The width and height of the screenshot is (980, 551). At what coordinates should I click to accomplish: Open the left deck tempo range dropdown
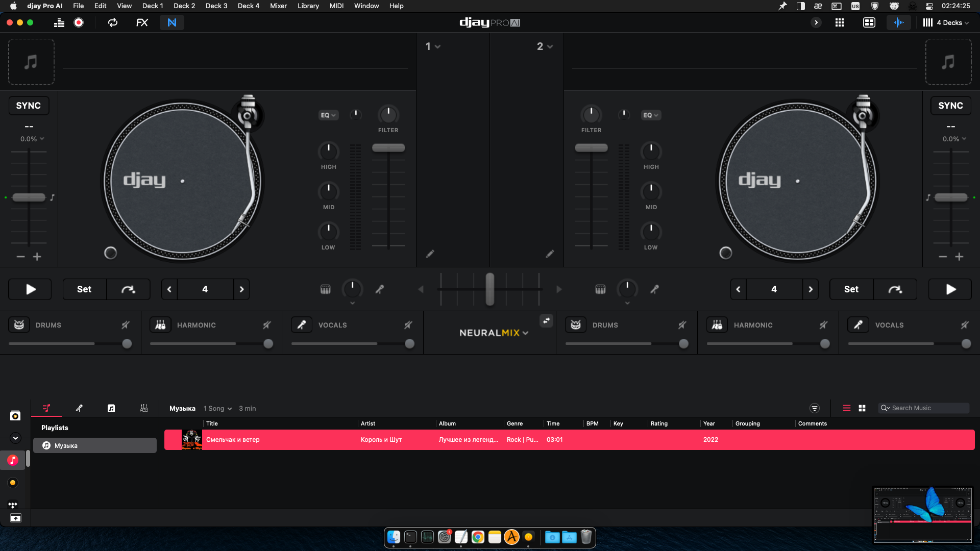coord(32,139)
